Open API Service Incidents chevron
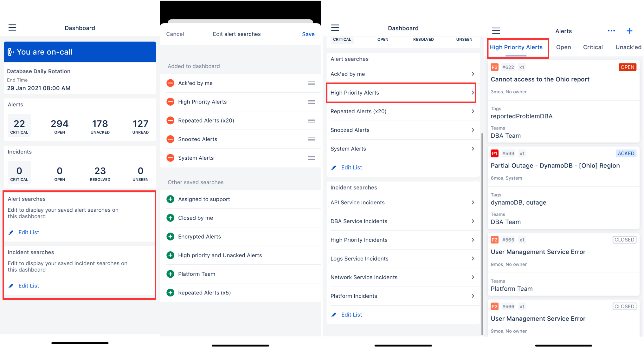This screenshot has height=350, width=644. coord(473,202)
